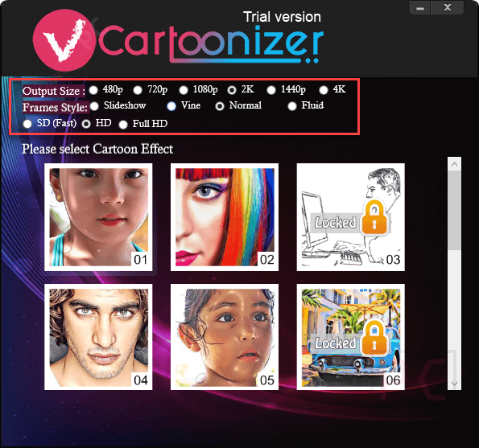Click the padlock icon on effect 03
The image size is (479, 448).
[x=374, y=218]
